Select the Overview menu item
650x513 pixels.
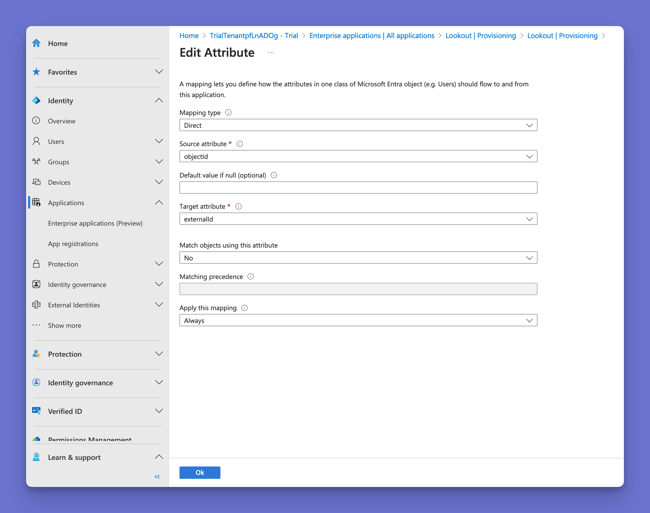pos(61,121)
